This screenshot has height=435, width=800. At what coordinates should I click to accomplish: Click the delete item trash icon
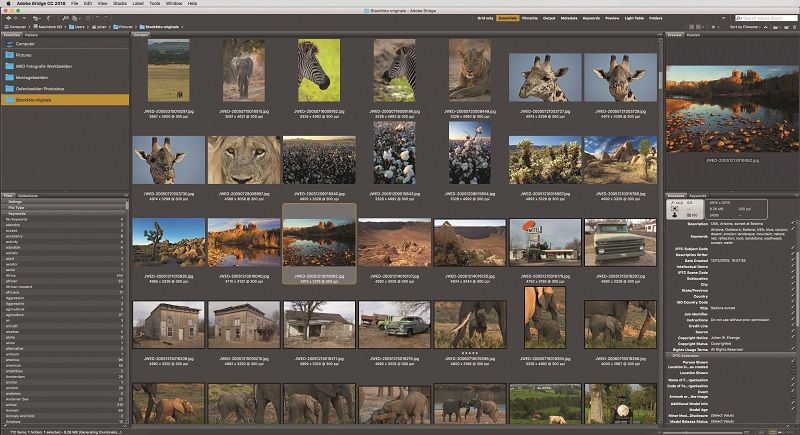tap(794, 27)
